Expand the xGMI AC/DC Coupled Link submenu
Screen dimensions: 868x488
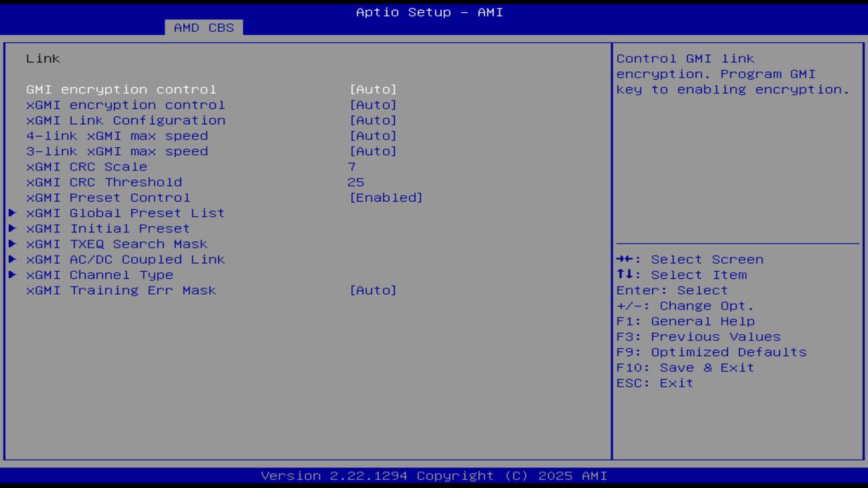coord(125,259)
